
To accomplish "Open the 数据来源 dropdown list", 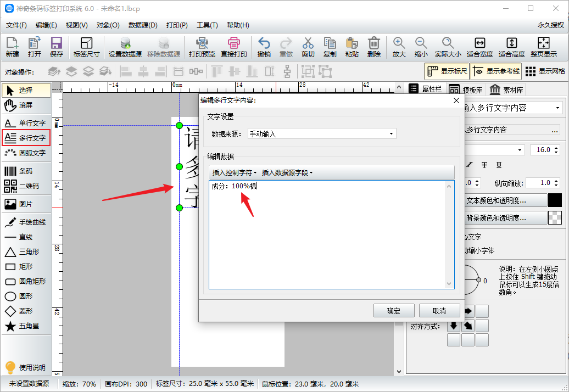I will pyautogui.click(x=322, y=133).
